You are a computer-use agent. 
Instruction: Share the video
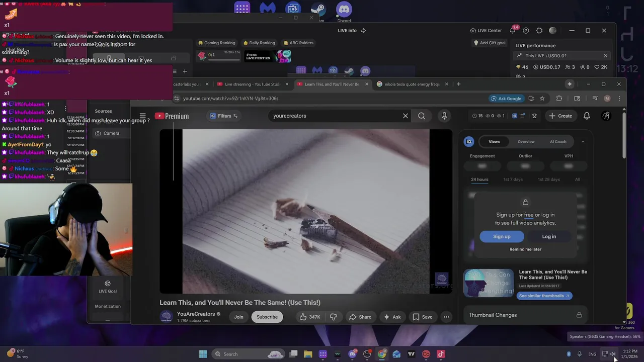[x=360, y=317]
